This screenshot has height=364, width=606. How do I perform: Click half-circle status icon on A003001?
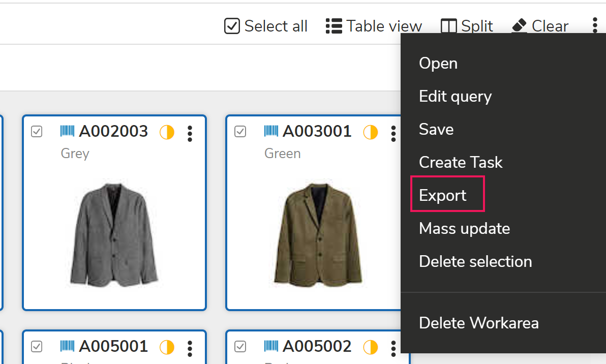tap(371, 132)
